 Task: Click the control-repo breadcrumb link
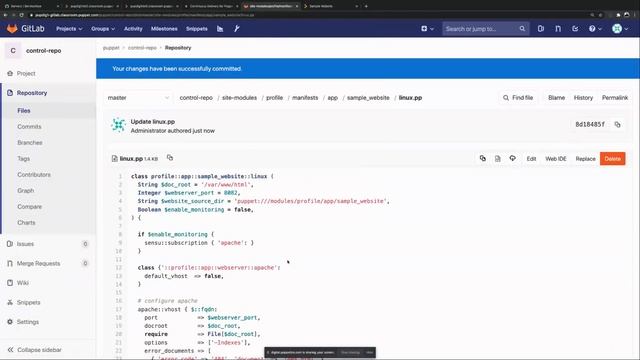(142, 48)
